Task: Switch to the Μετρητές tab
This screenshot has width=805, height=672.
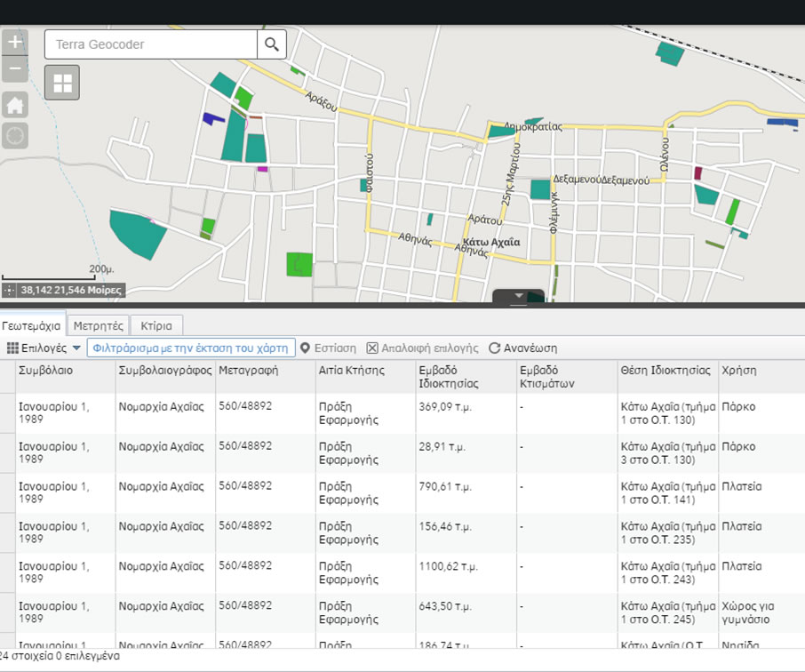Action: coord(99,325)
